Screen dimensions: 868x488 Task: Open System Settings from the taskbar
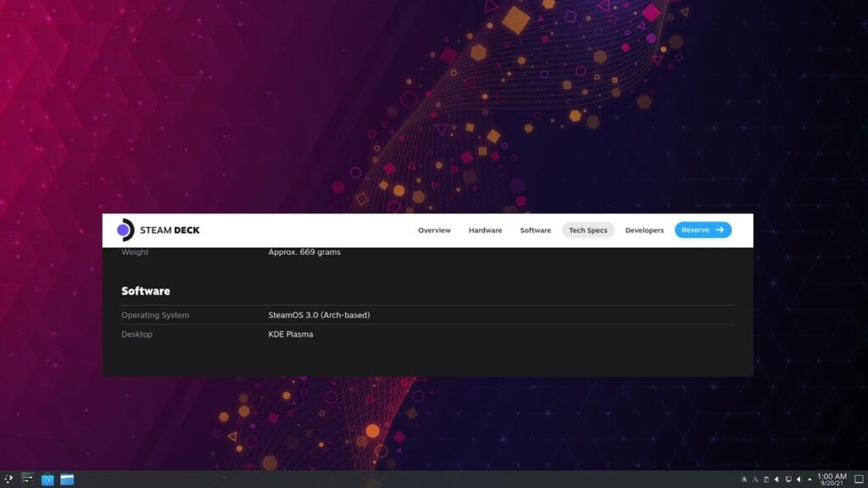(27, 480)
